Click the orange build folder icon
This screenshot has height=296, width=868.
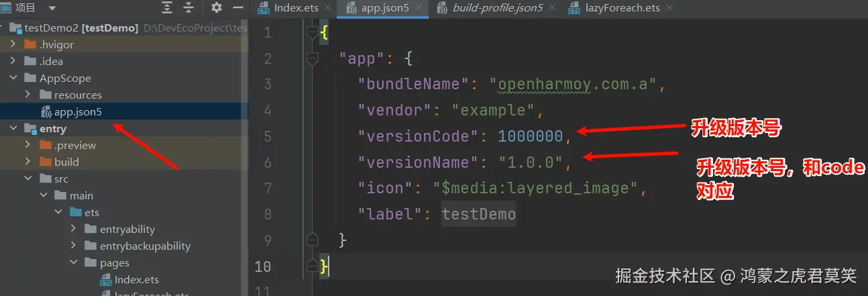point(46,162)
